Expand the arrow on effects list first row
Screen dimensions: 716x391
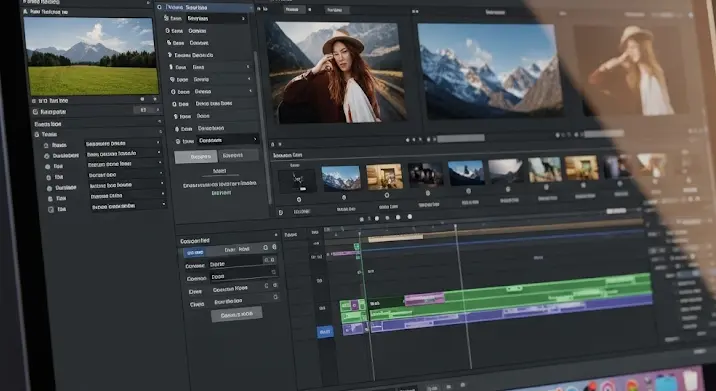tap(243, 19)
